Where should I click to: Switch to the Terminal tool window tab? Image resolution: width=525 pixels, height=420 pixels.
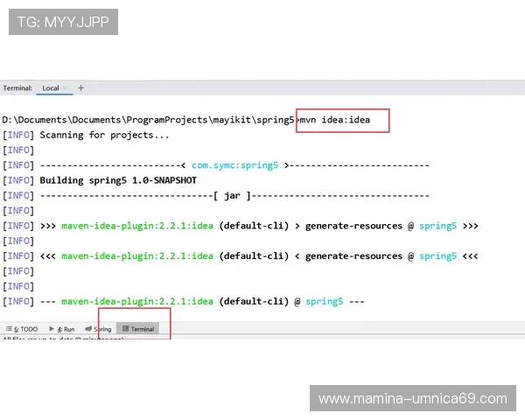pos(142,329)
